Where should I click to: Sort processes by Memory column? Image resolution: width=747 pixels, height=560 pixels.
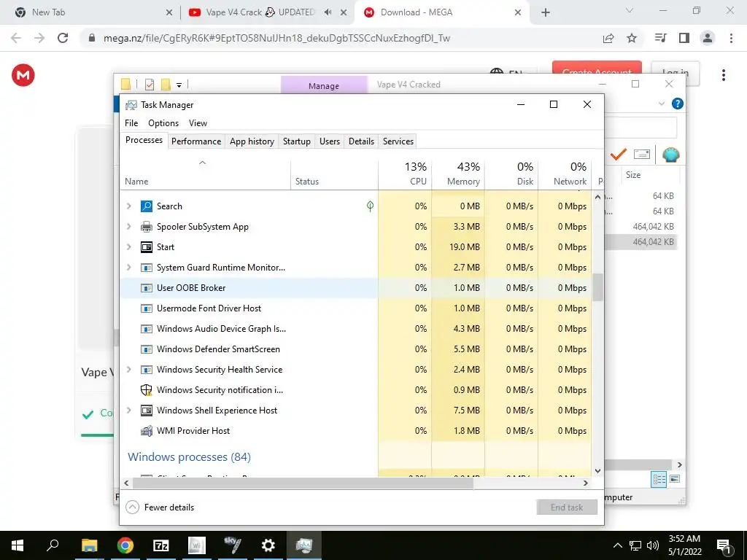pos(458,174)
